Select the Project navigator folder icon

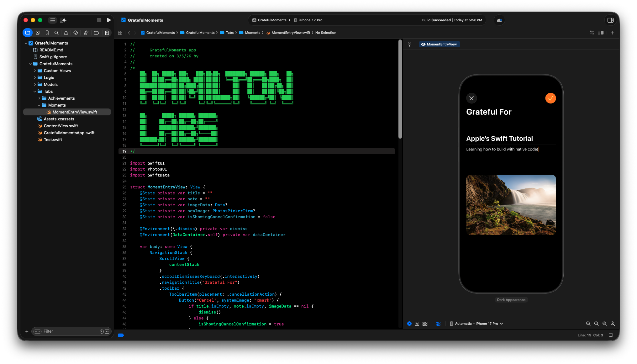click(28, 33)
